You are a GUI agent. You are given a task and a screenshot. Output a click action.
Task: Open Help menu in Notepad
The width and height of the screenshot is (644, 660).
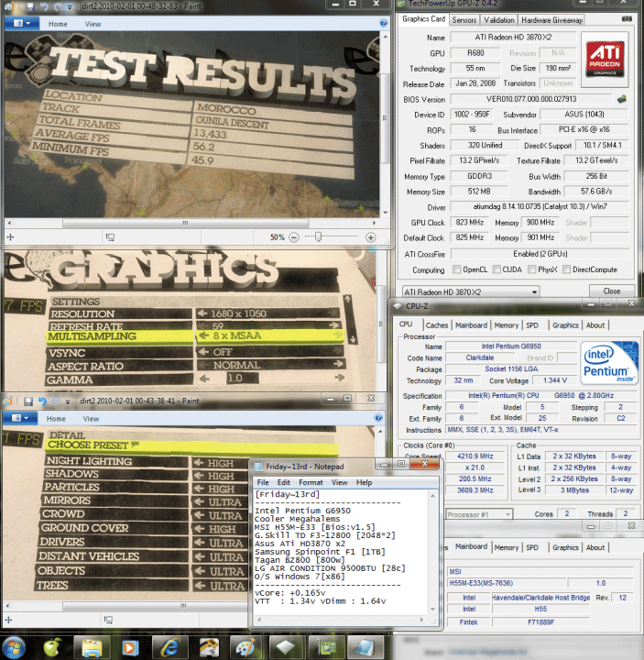pyautogui.click(x=364, y=482)
